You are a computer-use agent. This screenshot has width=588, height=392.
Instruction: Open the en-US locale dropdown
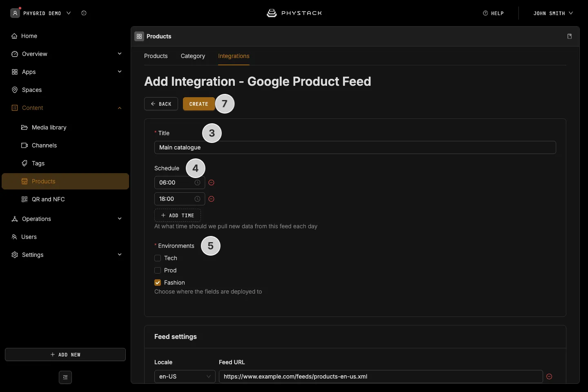185,376
